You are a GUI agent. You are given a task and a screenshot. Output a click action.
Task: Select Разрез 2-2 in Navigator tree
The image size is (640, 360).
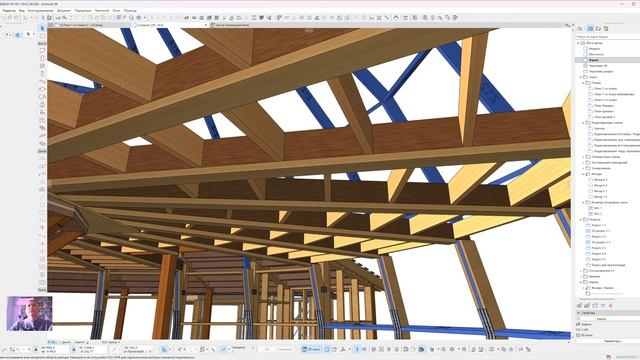[599, 237]
